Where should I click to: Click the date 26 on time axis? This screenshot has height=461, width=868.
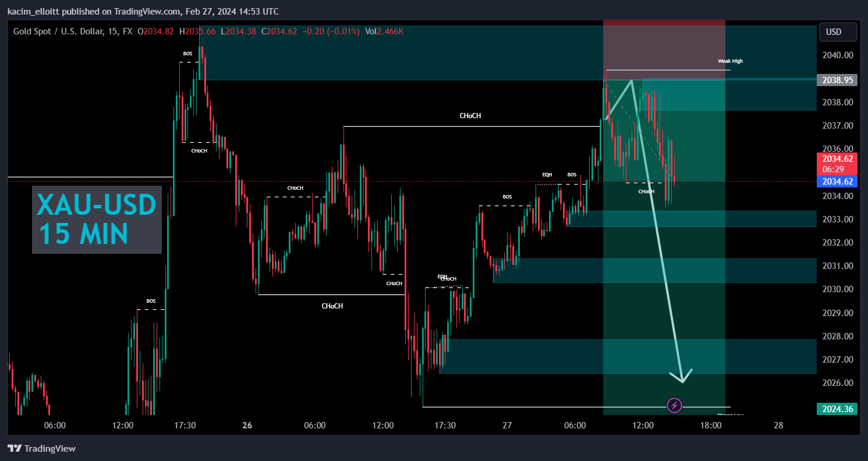click(247, 425)
